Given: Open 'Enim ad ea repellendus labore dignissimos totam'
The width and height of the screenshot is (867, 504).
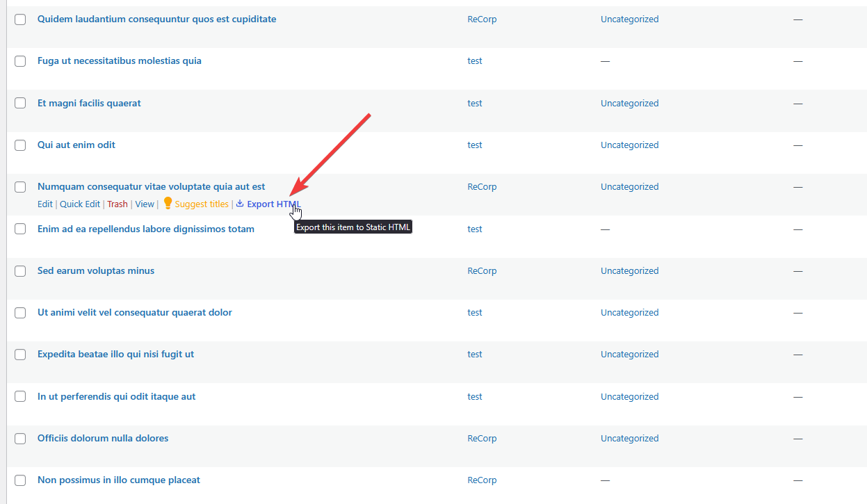Looking at the screenshot, I should click(x=146, y=229).
